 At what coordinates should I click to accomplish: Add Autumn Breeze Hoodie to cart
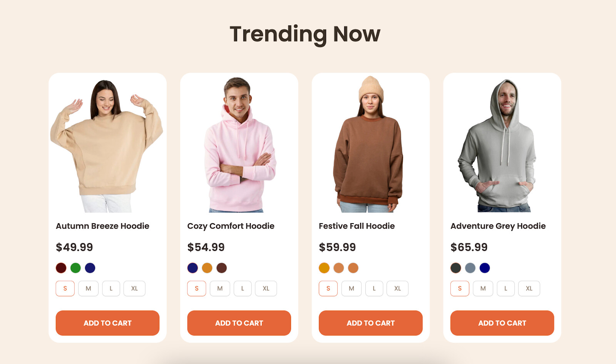click(x=107, y=323)
